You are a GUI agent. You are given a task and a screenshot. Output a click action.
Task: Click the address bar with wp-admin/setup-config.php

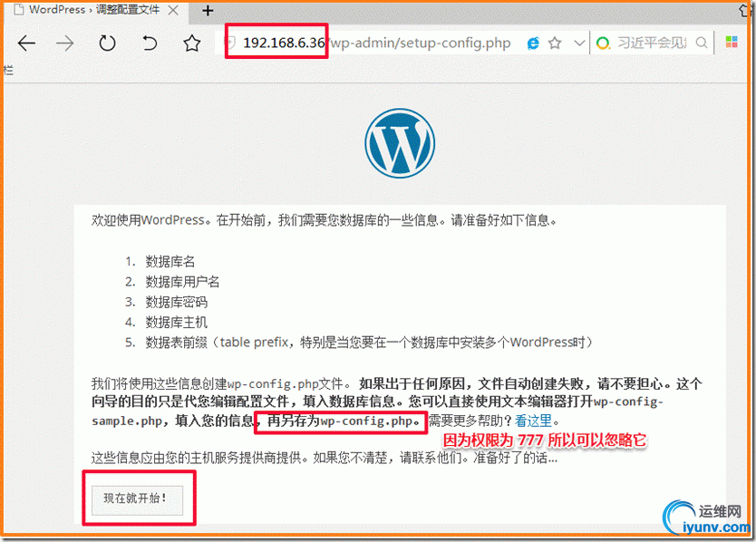coord(374,43)
